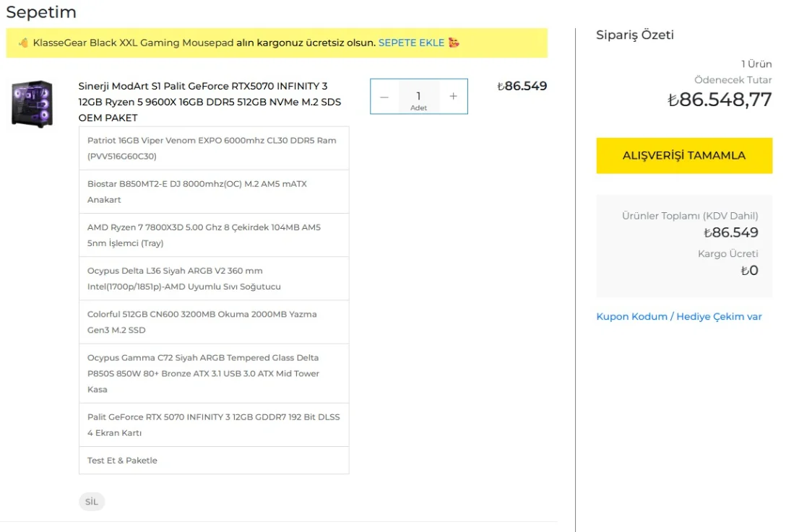The width and height of the screenshot is (786, 532).
Task: Click the Ürünler Toplamı value ₺86.549
Action: [x=731, y=232]
